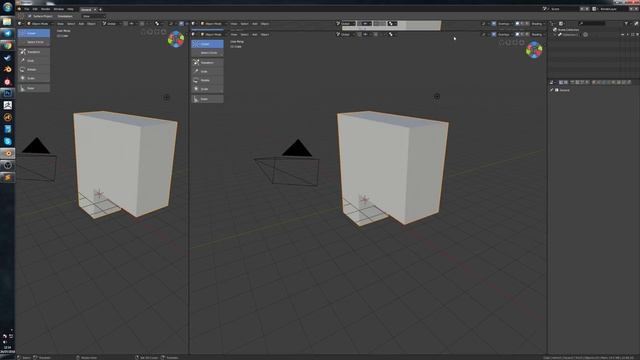Open View menu in left viewport header

(x=60, y=24)
